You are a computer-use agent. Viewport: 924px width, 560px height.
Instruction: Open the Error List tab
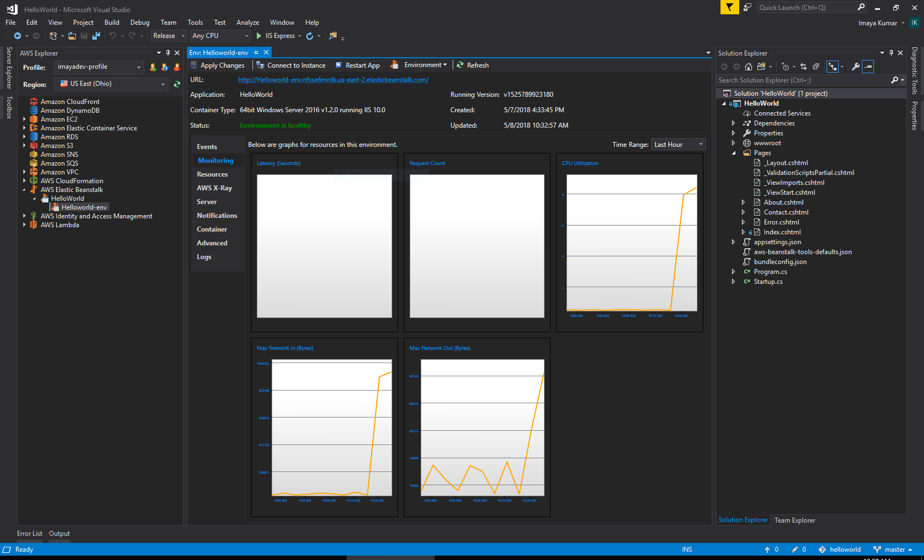pyautogui.click(x=30, y=534)
